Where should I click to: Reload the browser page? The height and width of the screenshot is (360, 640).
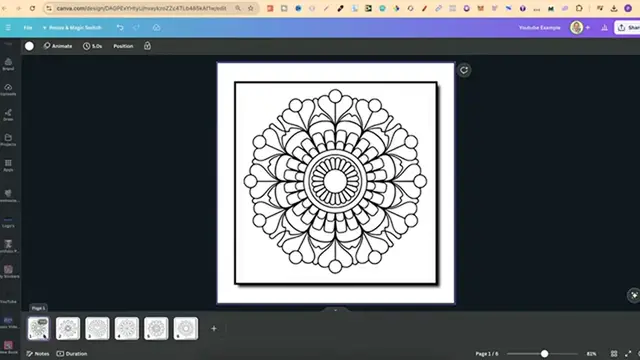coord(32,8)
